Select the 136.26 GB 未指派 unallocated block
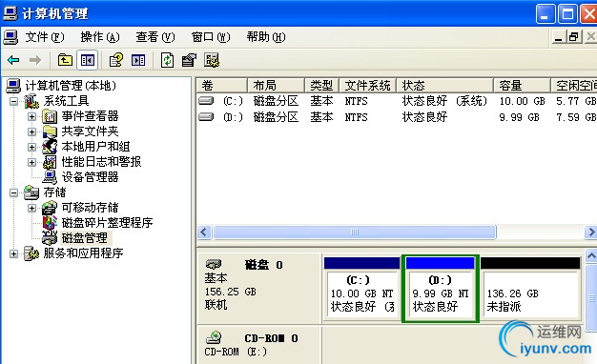597x364 pixels. pos(530,289)
